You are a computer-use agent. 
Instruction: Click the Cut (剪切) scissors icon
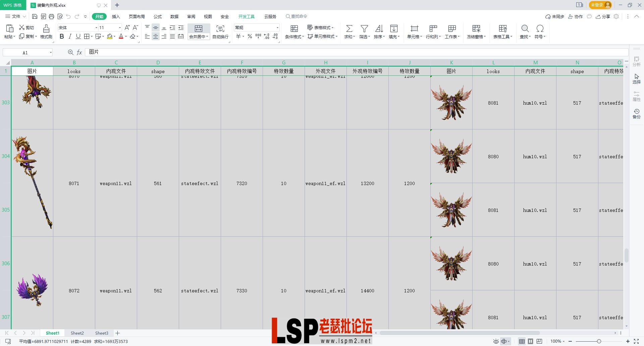point(22,27)
